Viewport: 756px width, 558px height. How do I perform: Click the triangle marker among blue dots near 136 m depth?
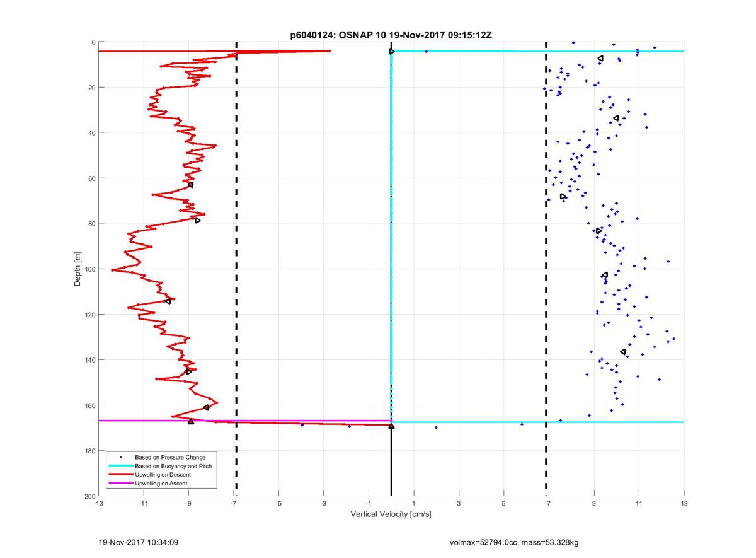[623, 352]
